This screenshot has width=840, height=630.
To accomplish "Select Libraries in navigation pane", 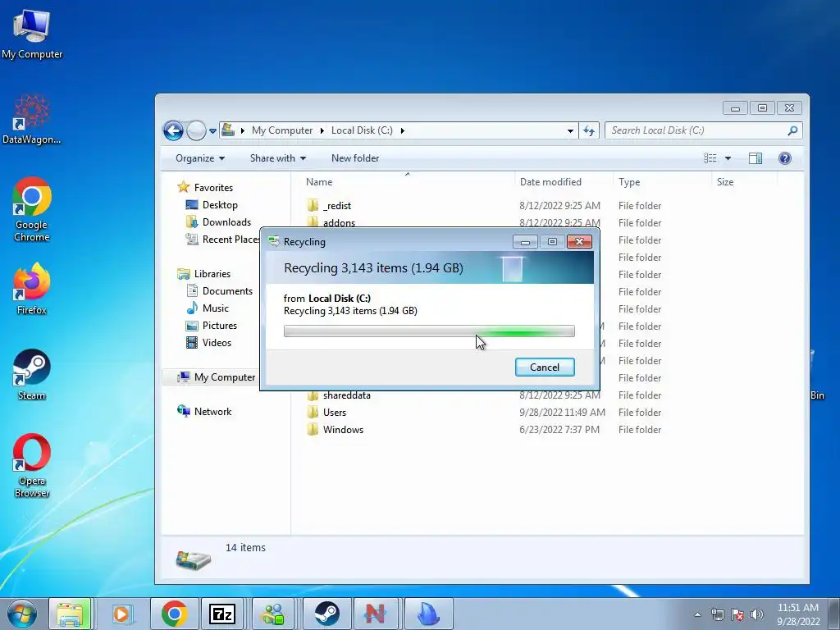I will pos(204,274).
